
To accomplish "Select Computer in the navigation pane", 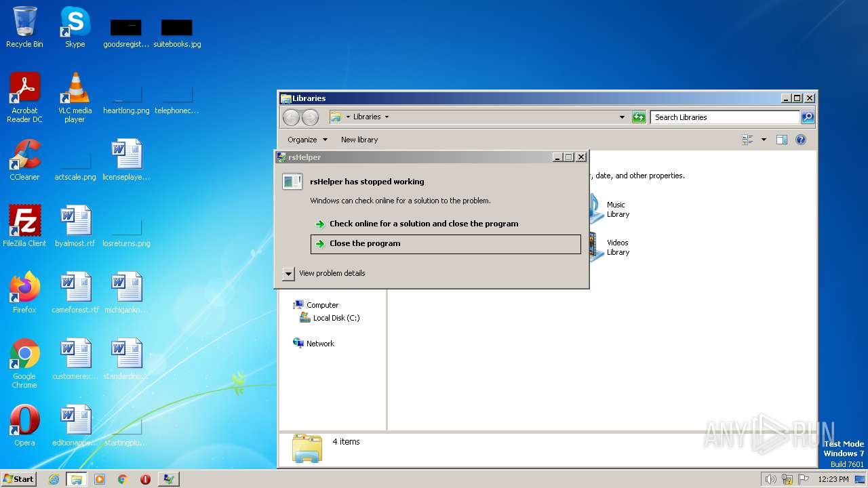I will pos(316,305).
